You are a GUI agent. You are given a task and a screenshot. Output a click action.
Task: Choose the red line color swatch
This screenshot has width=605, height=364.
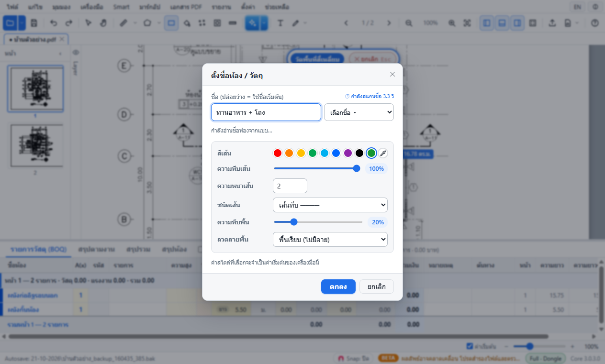pos(278,153)
